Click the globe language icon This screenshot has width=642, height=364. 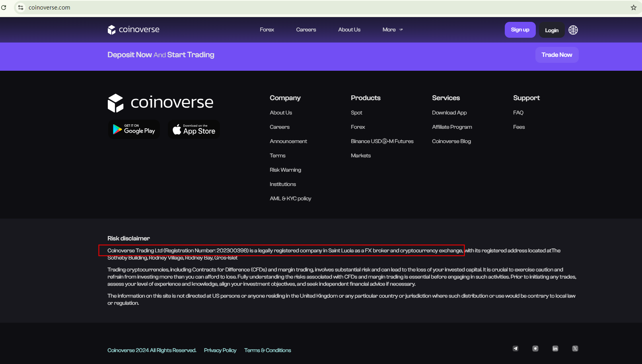(573, 30)
